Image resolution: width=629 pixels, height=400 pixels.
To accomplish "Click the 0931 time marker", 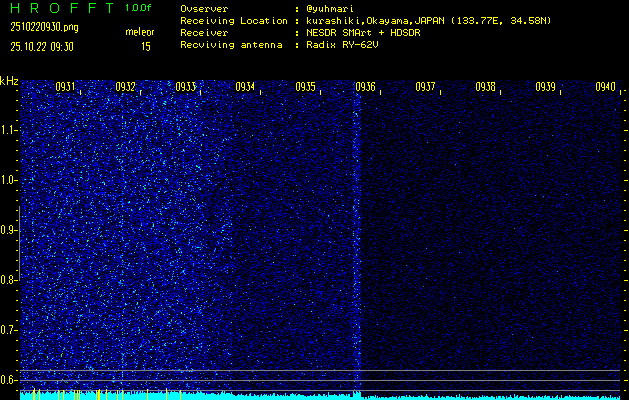I will coord(65,87).
